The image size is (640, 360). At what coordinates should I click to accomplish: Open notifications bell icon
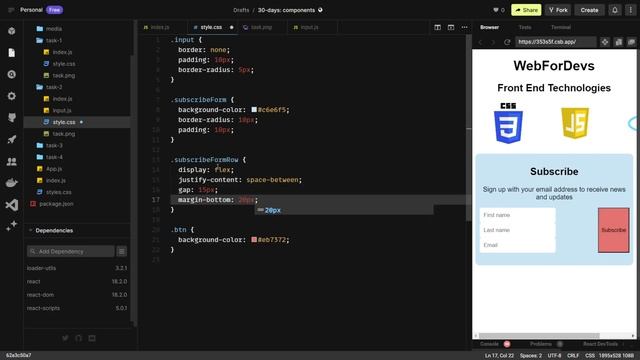point(615,10)
